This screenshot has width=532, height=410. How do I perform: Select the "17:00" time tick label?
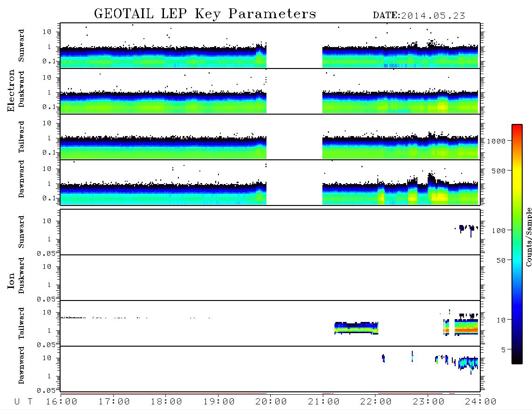tap(114, 402)
